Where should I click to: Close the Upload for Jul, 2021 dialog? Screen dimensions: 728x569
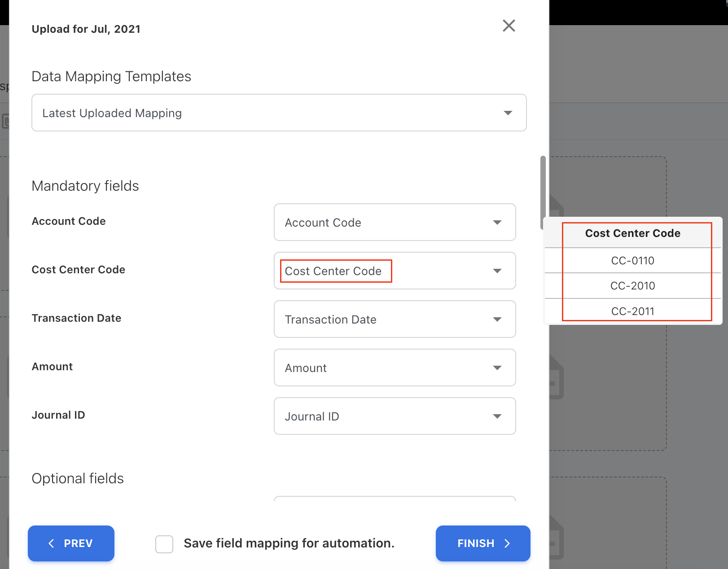(509, 26)
